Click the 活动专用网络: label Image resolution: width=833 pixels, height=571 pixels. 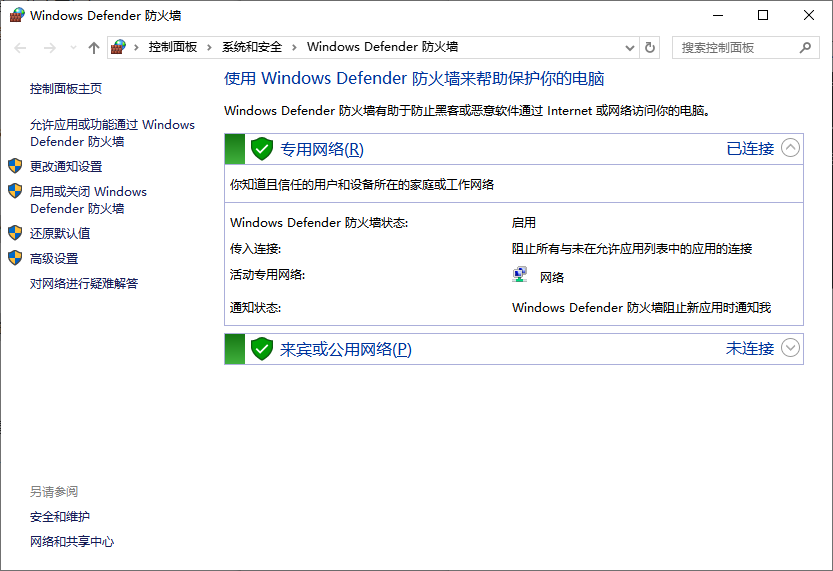[x=267, y=275]
